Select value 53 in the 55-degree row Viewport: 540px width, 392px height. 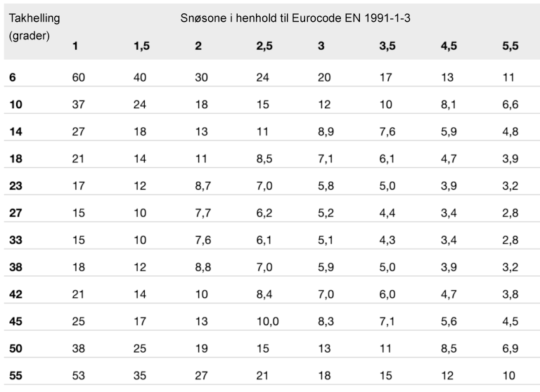[x=79, y=375]
